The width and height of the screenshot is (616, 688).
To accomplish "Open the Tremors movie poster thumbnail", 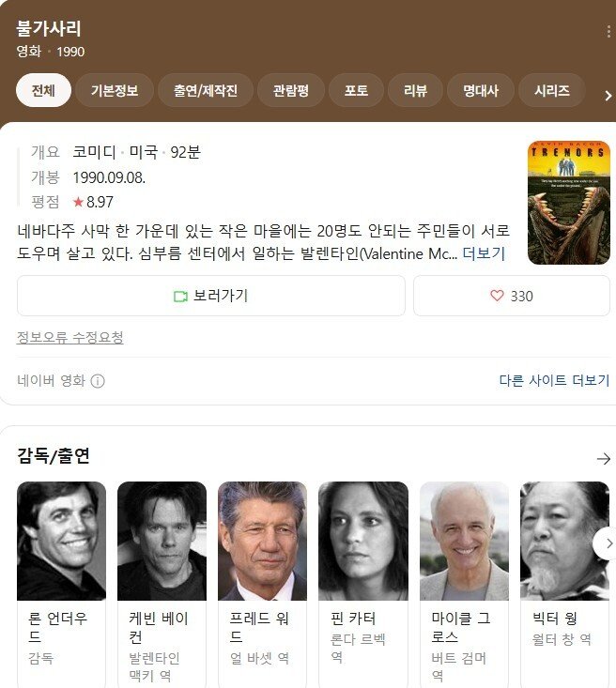I will coord(569,203).
